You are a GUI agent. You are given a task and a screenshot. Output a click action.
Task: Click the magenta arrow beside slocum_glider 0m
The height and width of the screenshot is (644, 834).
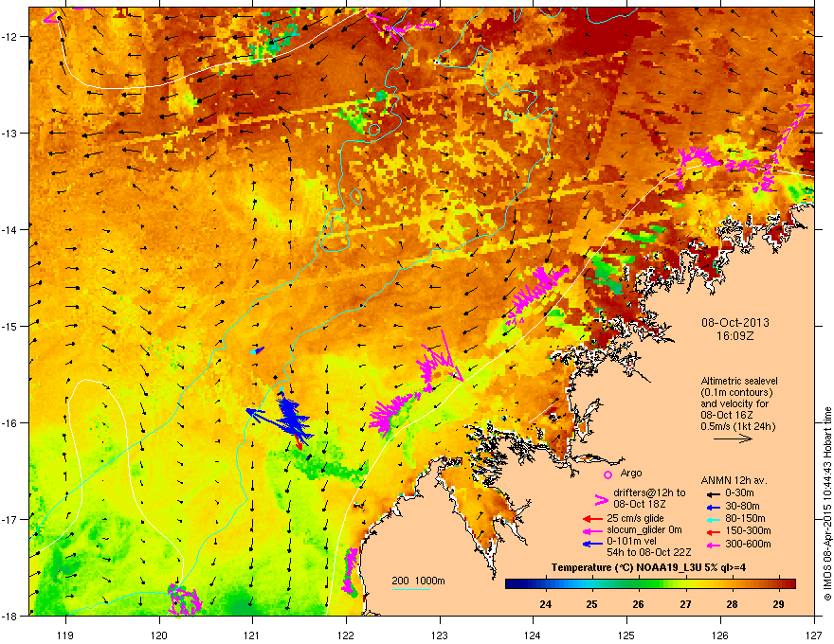pos(592,530)
